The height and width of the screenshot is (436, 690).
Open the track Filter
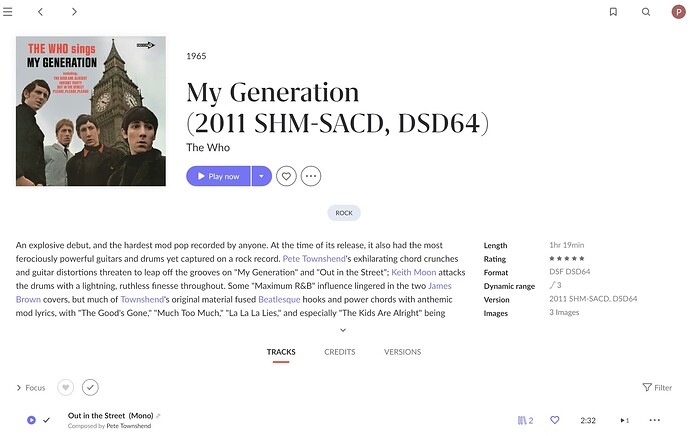pos(657,388)
